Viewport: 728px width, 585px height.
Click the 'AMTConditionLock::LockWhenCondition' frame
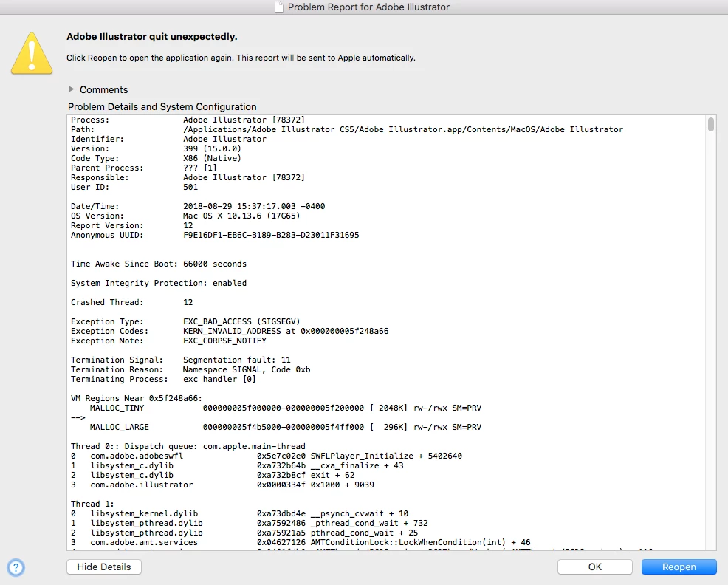point(301,543)
